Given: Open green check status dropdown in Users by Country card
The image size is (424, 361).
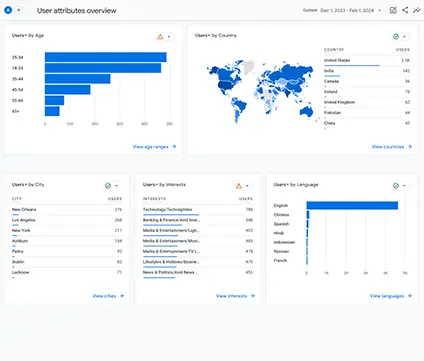Looking at the screenshot, I should tap(400, 37).
